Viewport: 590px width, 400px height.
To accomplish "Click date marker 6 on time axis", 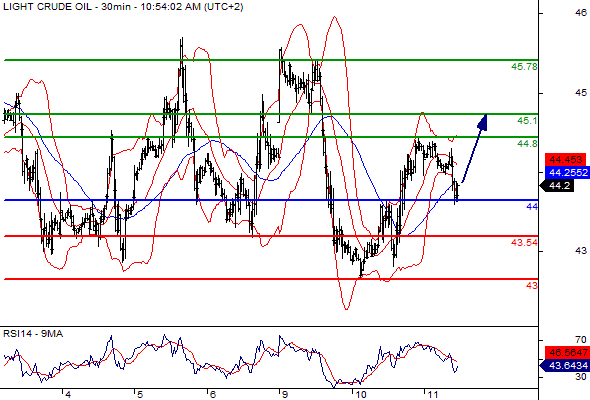I will (213, 394).
